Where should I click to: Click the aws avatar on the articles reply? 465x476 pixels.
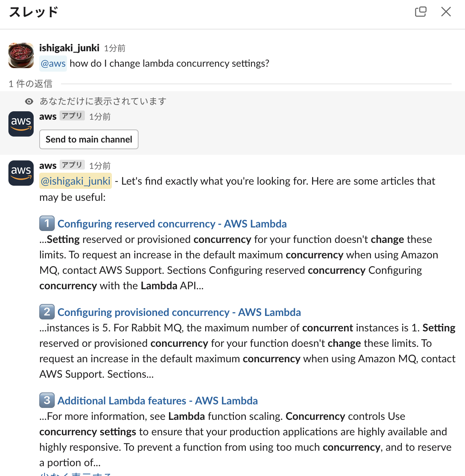click(21, 173)
